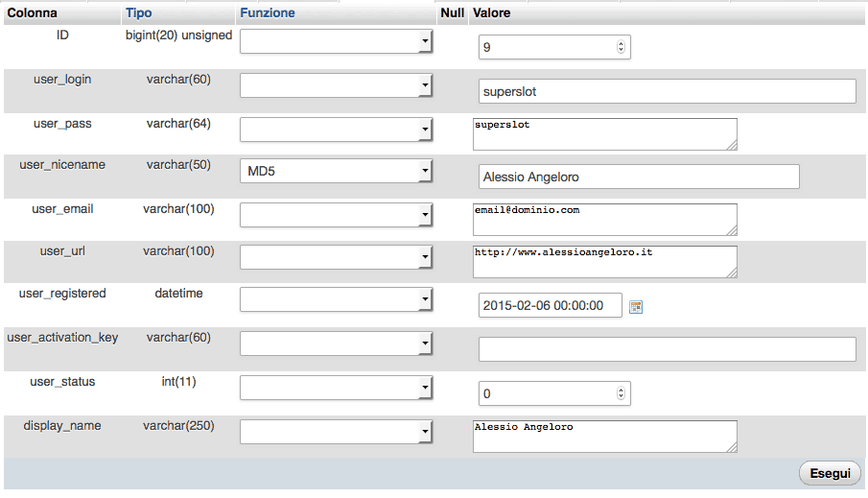
Task: Open the function dropdown for user_login
Action: point(336,85)
